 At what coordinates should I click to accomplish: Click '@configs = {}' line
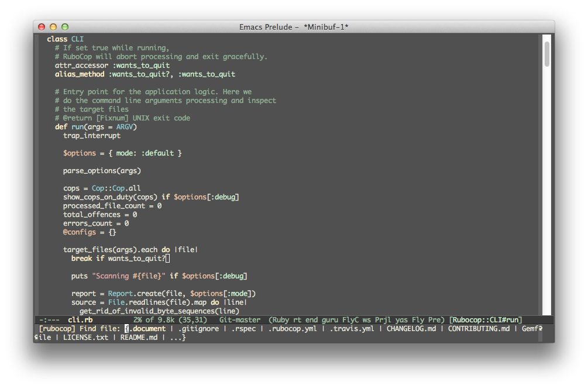pyautogui.click(x=90, y=232)
